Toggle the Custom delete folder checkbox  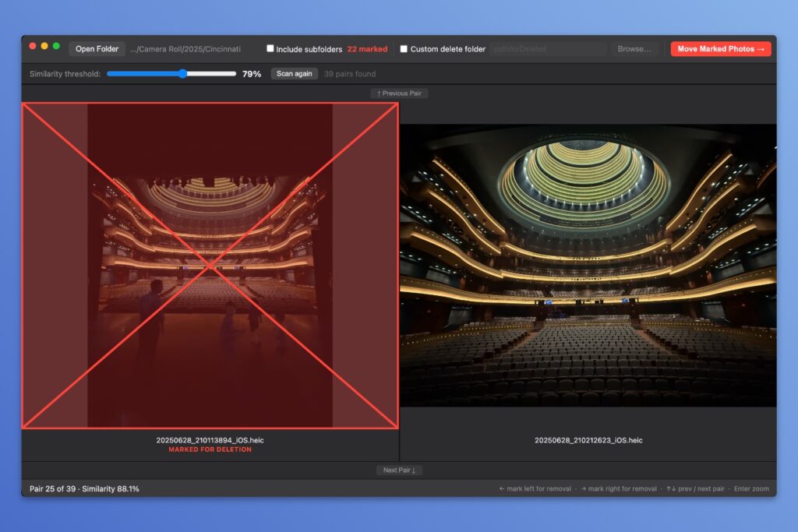click(404, 48)
